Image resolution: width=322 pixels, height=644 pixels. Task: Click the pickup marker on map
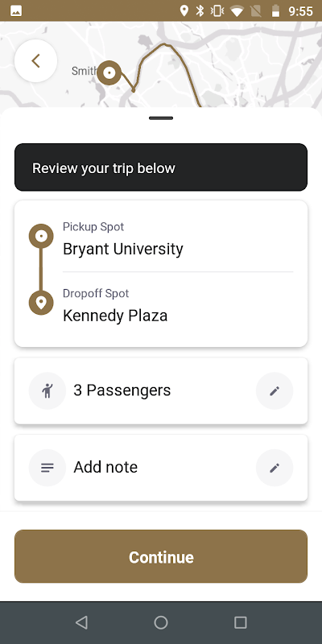[x=109, y=73]
